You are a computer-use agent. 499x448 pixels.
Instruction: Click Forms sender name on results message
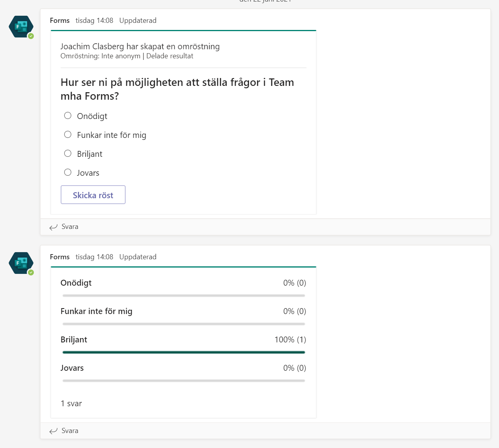coord(59,257)
